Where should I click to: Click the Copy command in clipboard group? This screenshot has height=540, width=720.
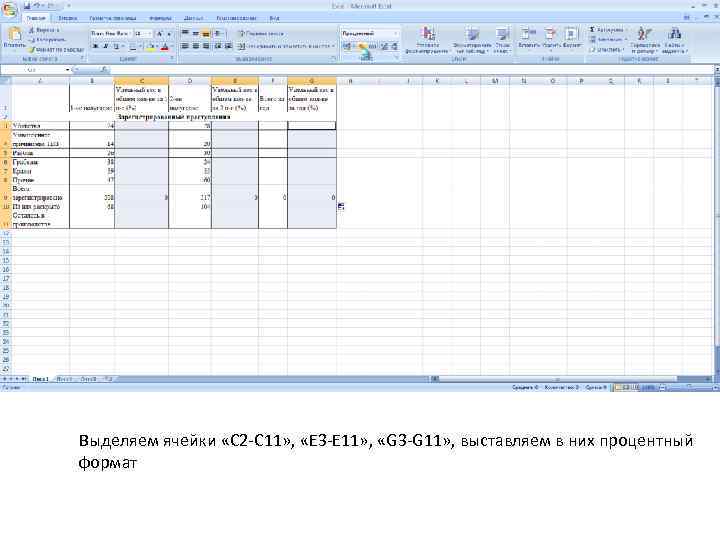pyautogui.click(x=48, y=39)
